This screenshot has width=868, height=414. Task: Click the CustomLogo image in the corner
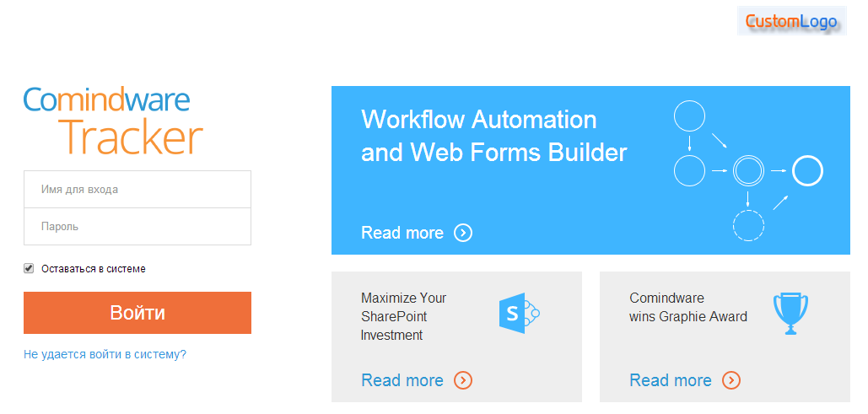coord(791,20)
